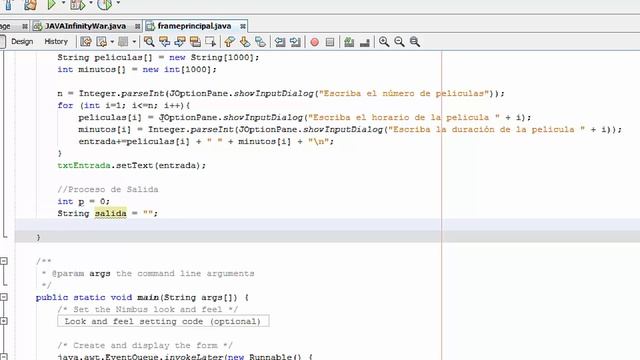640x360 pixels.
Task: Jump to Next Bookmark icon
Action: point(245,42)
